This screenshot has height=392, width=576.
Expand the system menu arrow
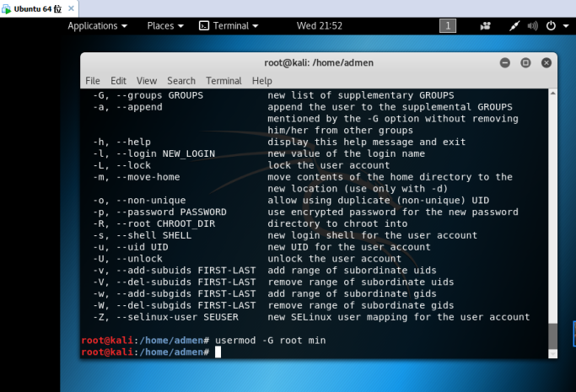[x=566, y=26]
